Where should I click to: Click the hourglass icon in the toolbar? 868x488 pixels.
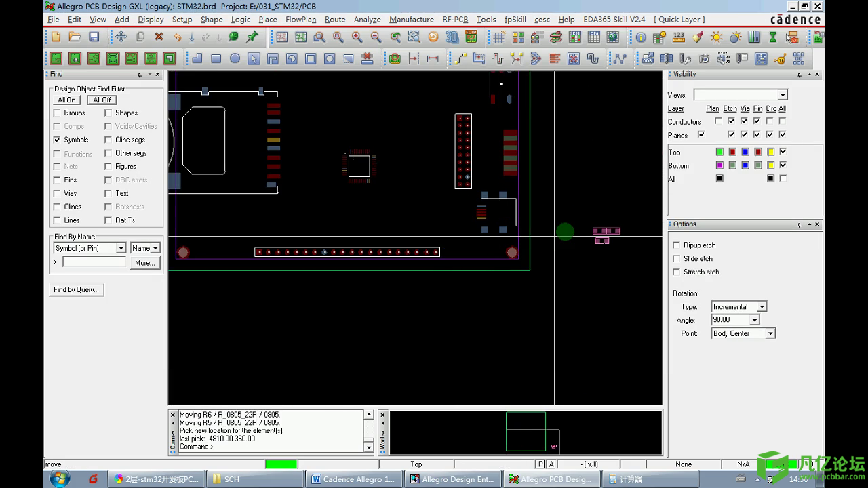pyautogui.click(x=773, y=37)
